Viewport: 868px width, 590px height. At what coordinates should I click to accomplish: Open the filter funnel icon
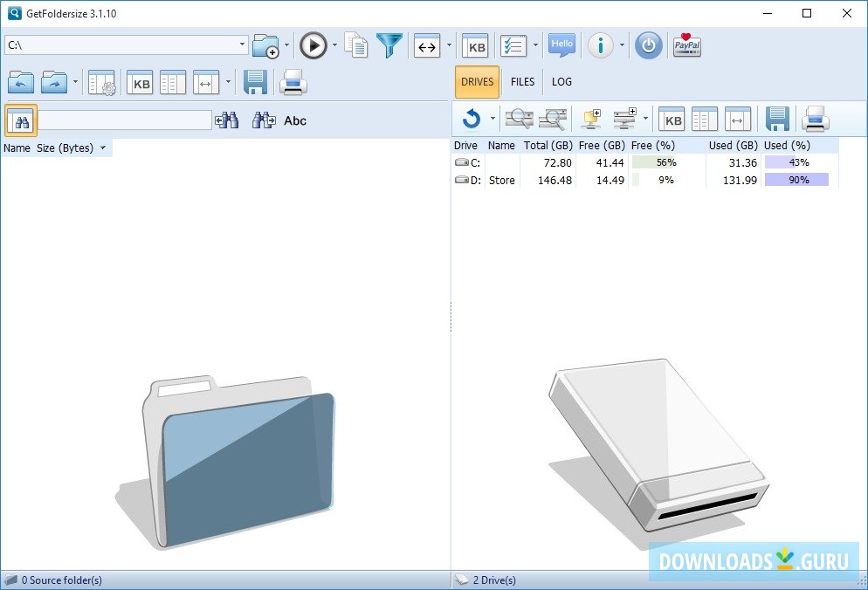click(389, 45)
